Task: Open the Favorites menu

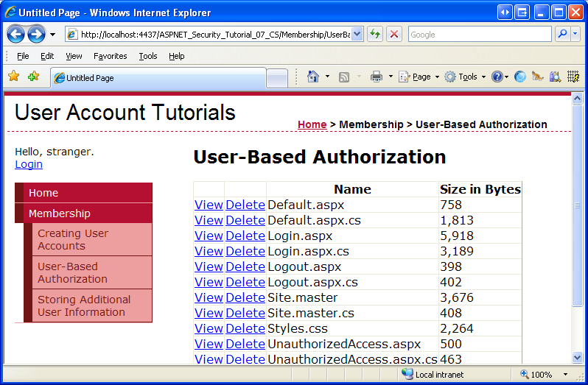Action: pyautogui.click(x=111, y=56)
